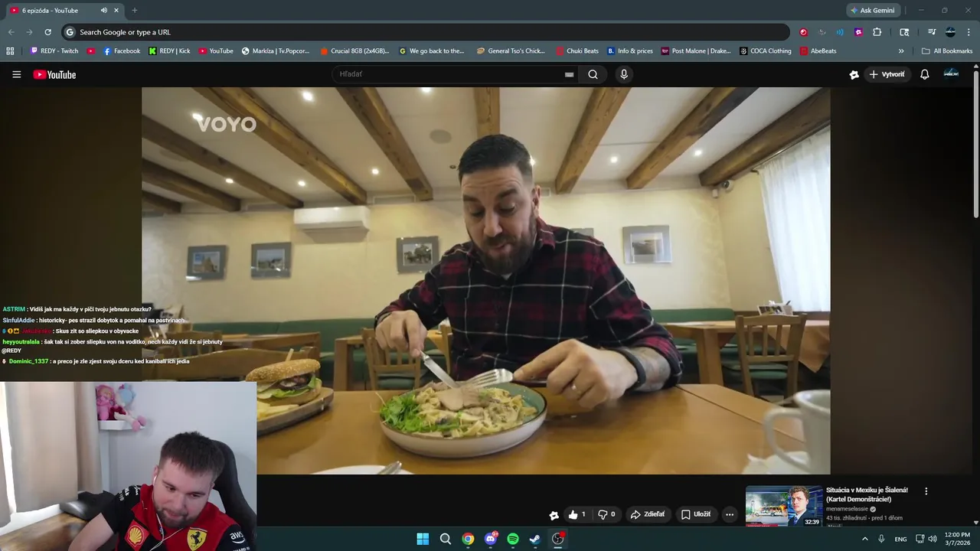Go forward in Chrome navigation
This screenshot has width=980, height=551.
pos(29,32)
